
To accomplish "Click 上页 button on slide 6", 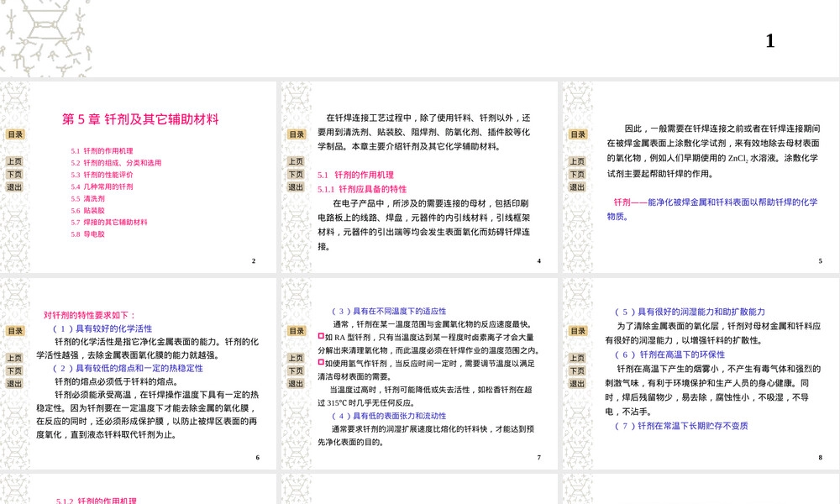I will (x=14, y=358).
